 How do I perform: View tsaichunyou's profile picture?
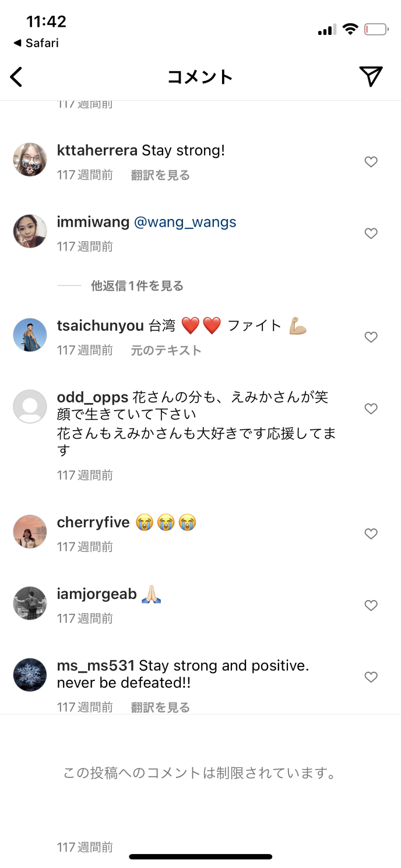[30, 335]
